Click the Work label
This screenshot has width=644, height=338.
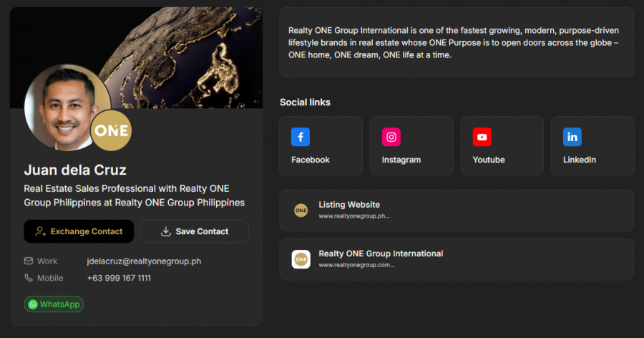(x=47, y=261)
